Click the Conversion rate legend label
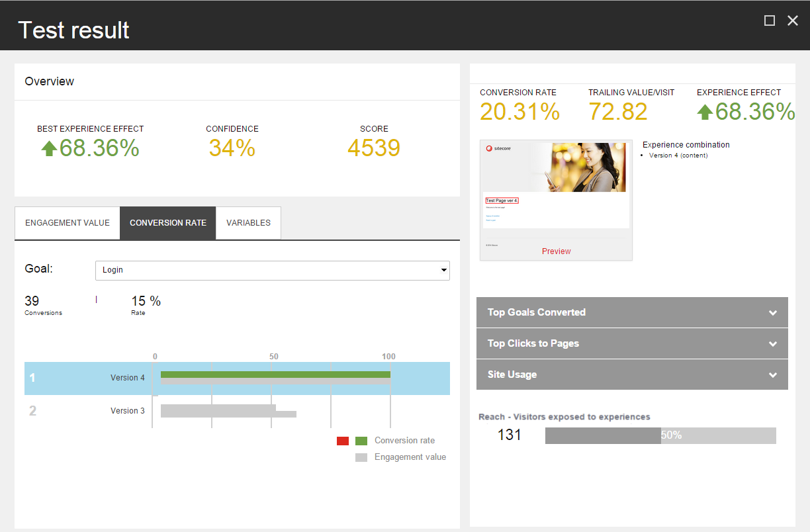Image resolution: width=810 pixels, height=532 pixels. coord(404,441)
